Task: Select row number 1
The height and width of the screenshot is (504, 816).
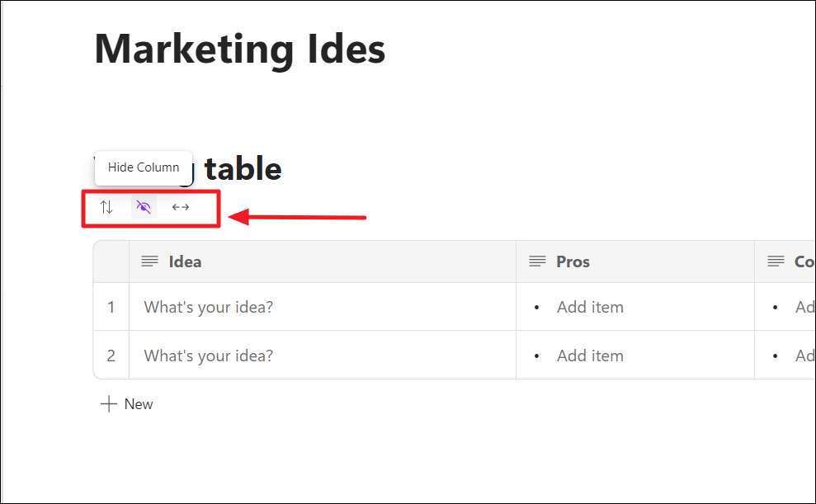Action: (x=111, y=307)
